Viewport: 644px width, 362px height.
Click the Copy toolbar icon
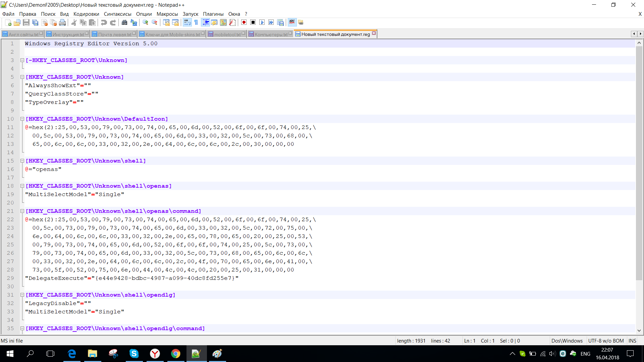pos(83,22)
